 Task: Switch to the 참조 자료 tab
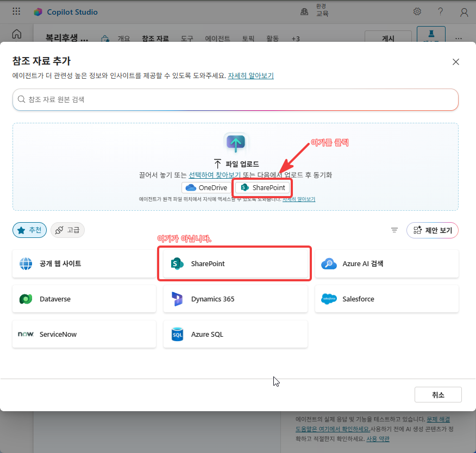point(155,39)
